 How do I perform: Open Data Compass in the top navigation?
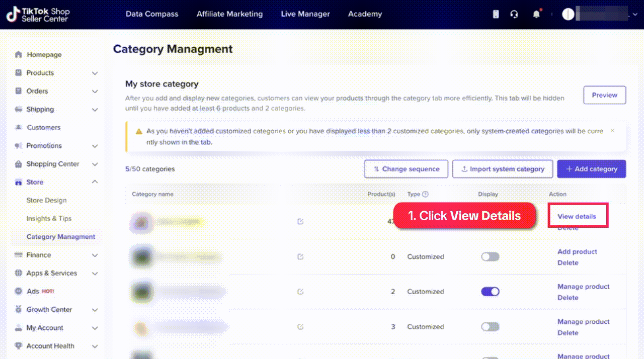coord(152,14)
